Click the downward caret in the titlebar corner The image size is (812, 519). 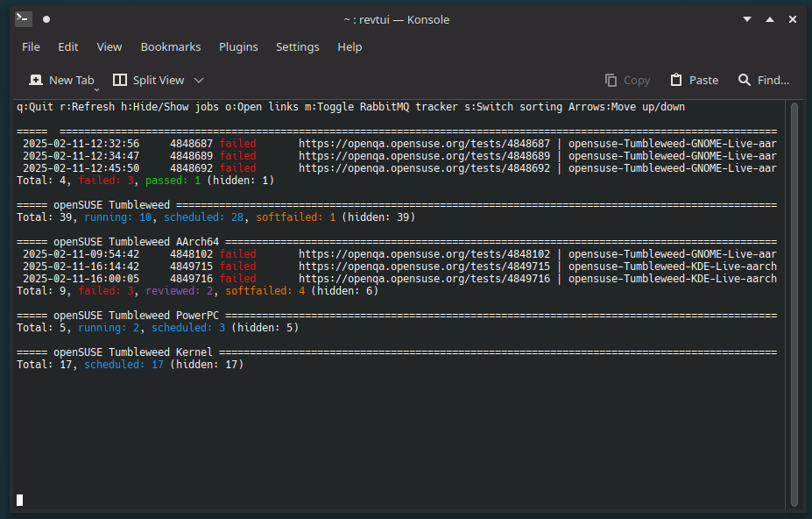pos(746,18)
